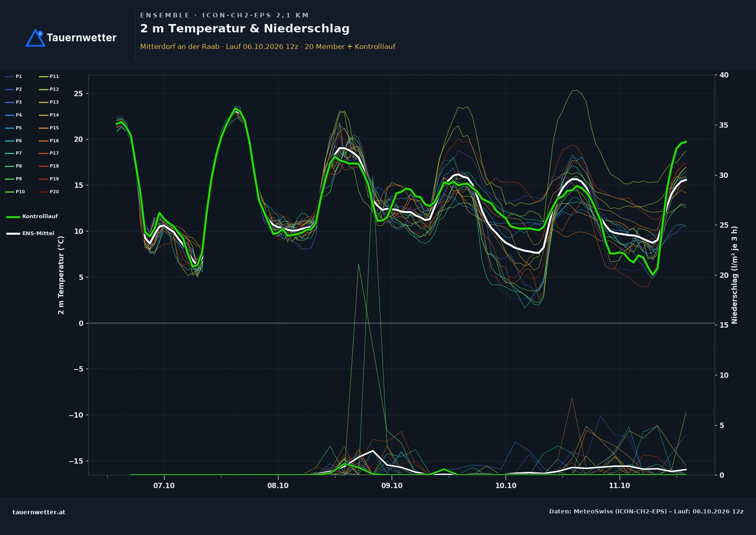Click the Tauernwetter mountain logo icon
Viewport: 756px width, 535px height.
[x=35, y=38]
